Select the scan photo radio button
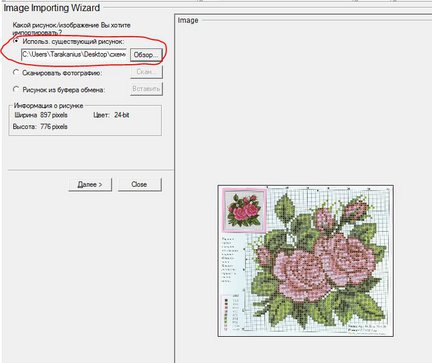This screenshot has height=363, width=432. pos(16,73)
